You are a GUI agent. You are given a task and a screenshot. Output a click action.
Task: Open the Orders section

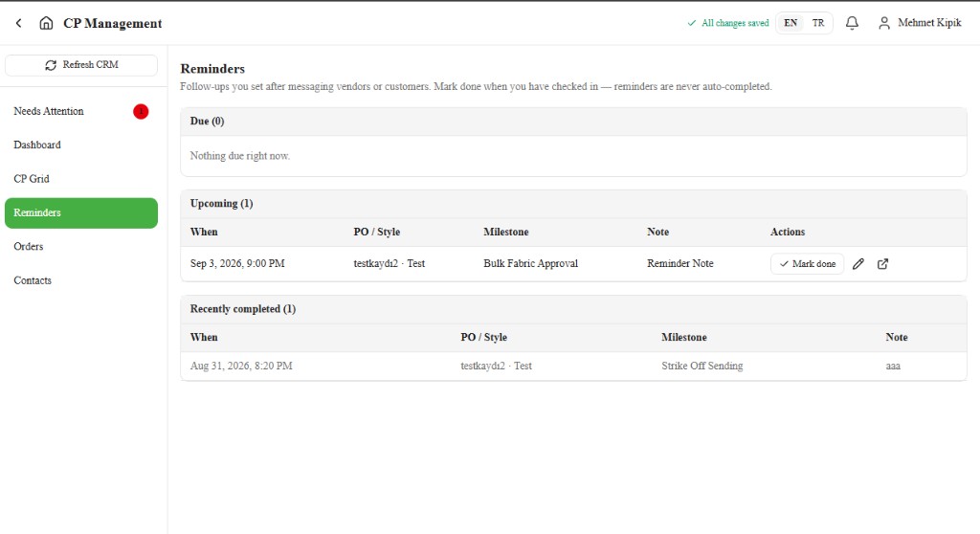pyautogui.click(x=81, y=247)
